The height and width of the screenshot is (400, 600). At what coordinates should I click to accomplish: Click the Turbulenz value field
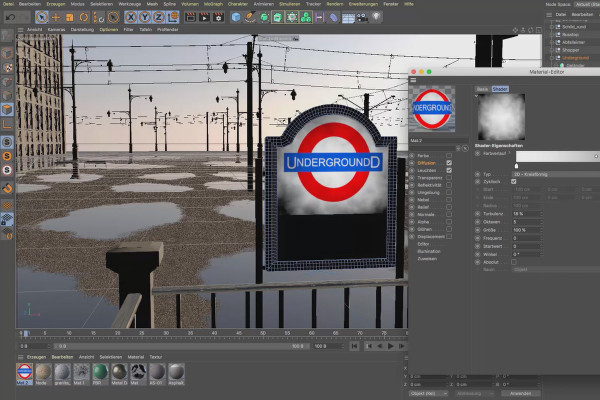click(527, 214)
